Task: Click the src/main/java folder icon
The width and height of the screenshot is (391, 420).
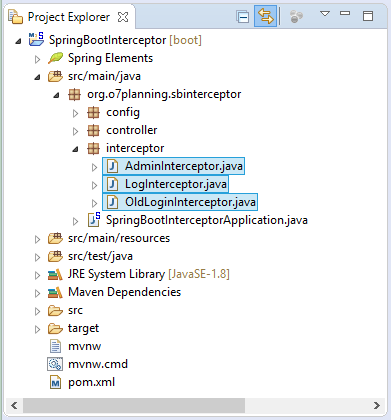Action: 55,76
